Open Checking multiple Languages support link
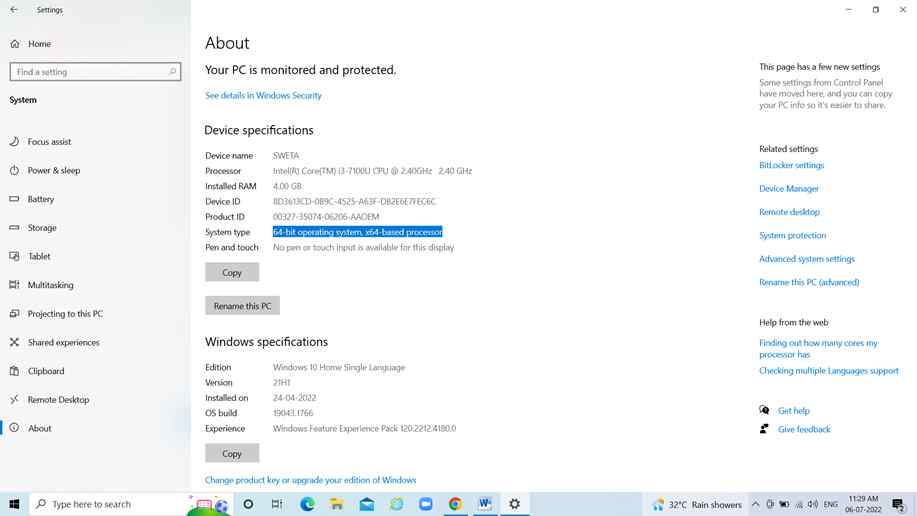 click(829, 371)
